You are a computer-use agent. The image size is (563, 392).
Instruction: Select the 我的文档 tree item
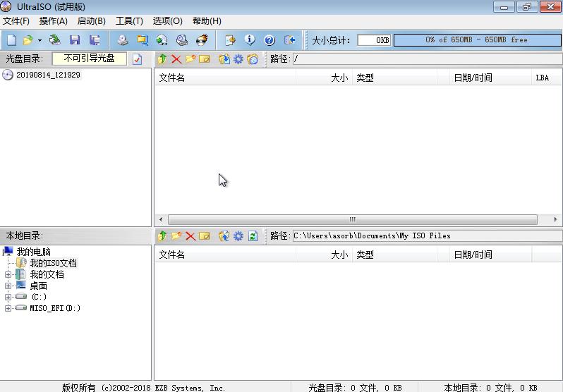(x=47, y=275)
